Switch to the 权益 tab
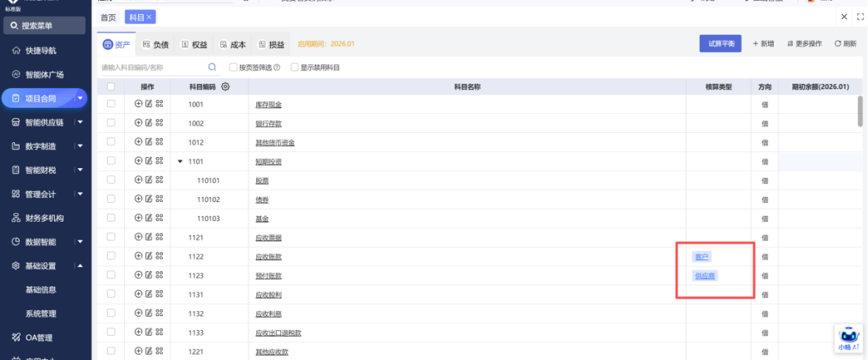The image size is (868, 360). (x=194, y=45)
